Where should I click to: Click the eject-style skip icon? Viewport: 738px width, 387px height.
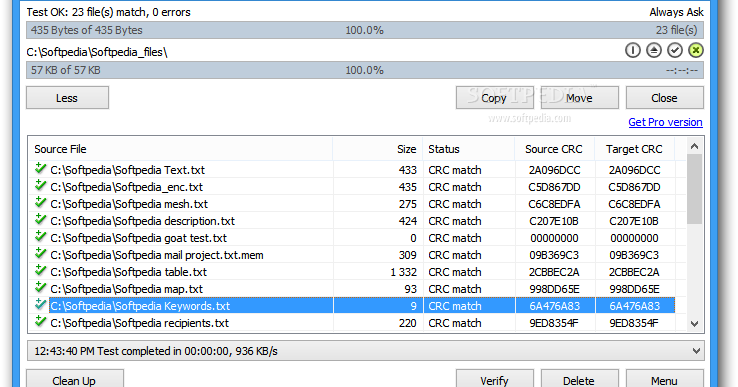point(654,50)
